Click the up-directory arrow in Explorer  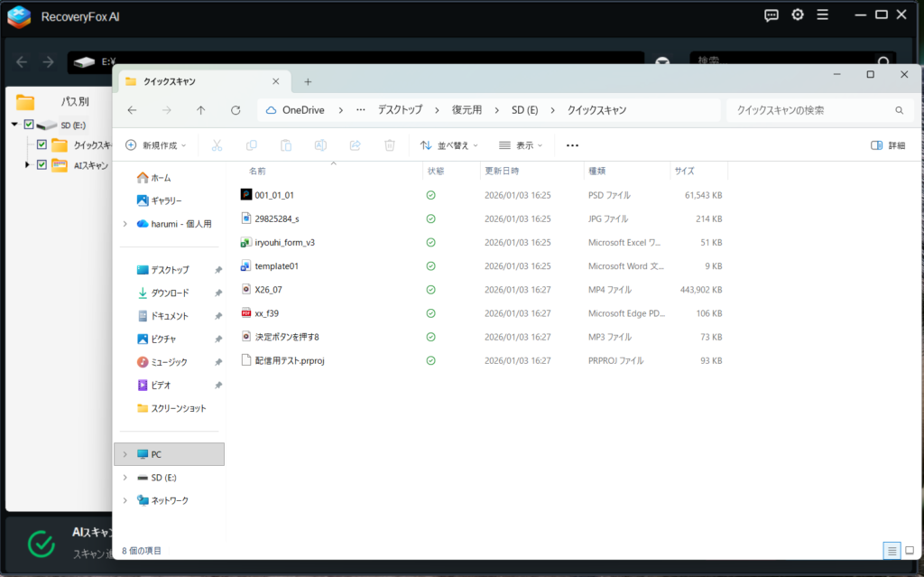coord(200,110)
